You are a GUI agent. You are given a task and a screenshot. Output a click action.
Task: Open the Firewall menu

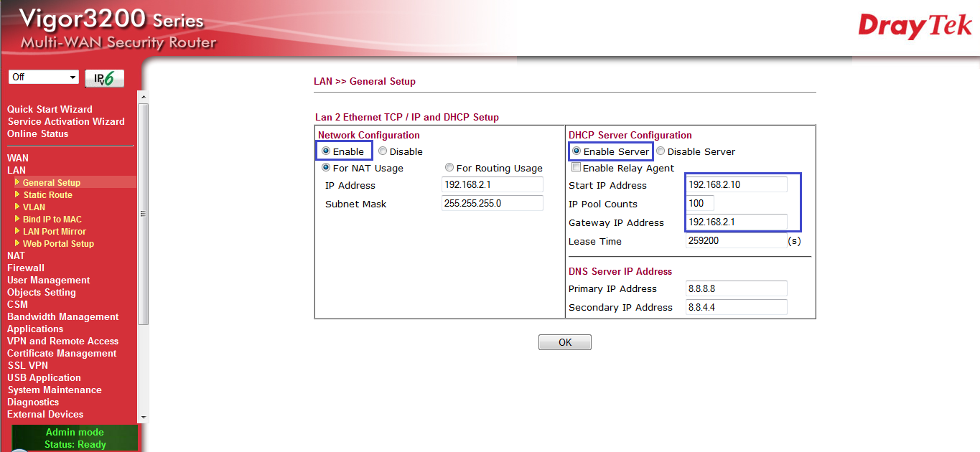26,268
